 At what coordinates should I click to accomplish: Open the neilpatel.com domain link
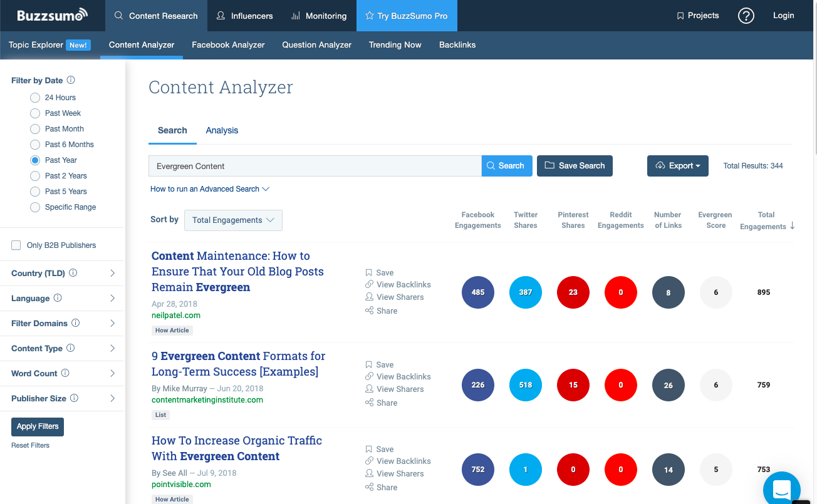(x=176, y=316)
